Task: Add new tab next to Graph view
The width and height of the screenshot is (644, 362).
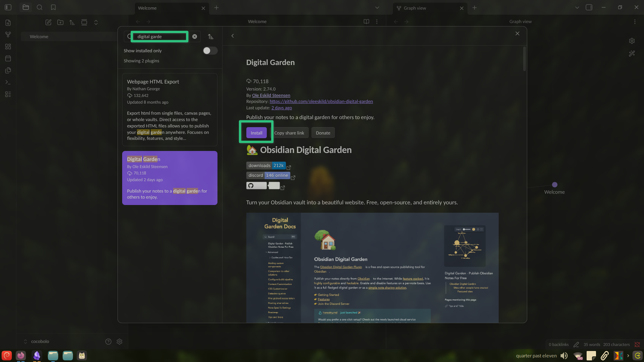Action: [474, 8]
